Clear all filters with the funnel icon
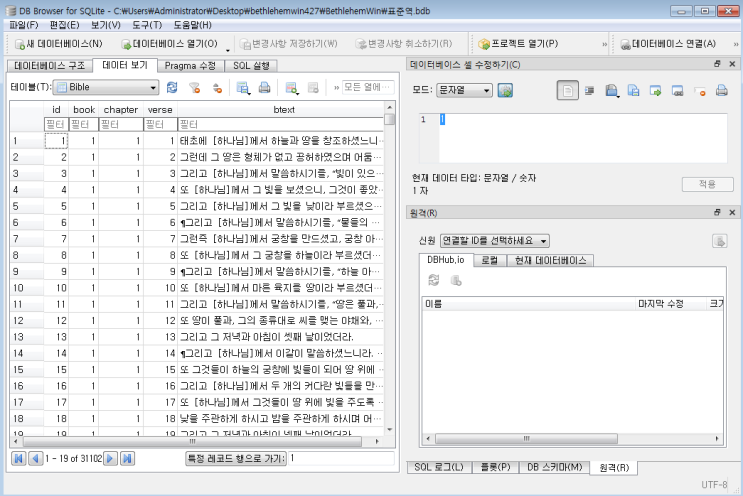This screenshot has width=743, height=496. click(194, 87)
